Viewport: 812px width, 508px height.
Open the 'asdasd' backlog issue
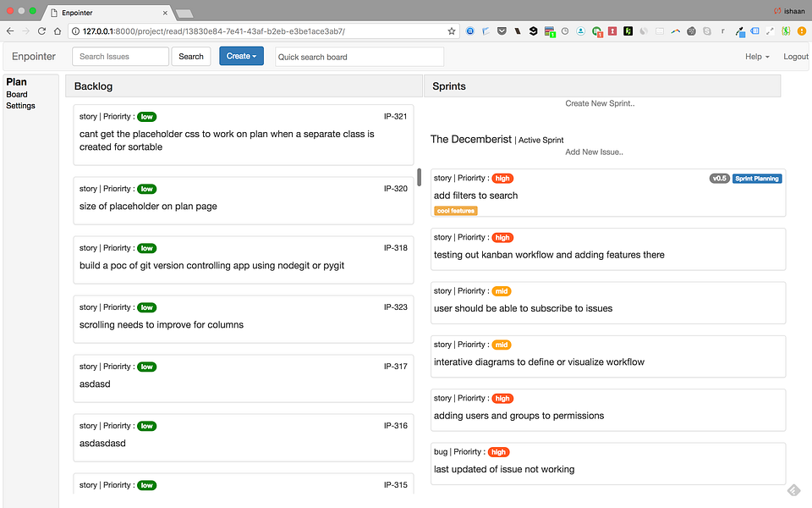(244, 378)
